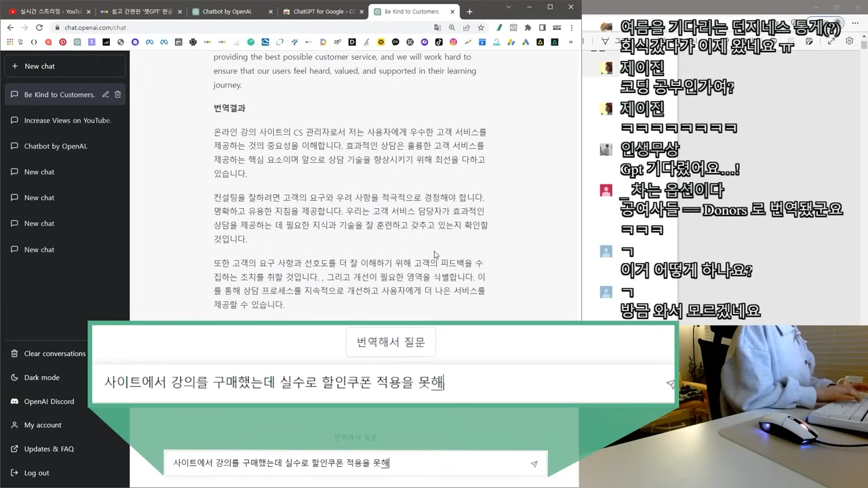This screenshot has width=868, height=488.
Task: Bookmark this page with the star icon
Action: (x=481, y=28)
